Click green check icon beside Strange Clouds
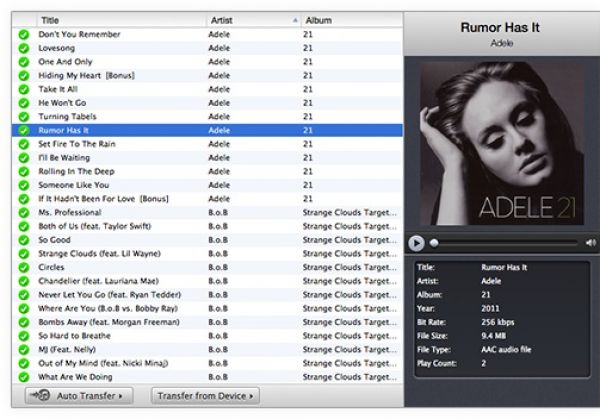 (24, 254)
